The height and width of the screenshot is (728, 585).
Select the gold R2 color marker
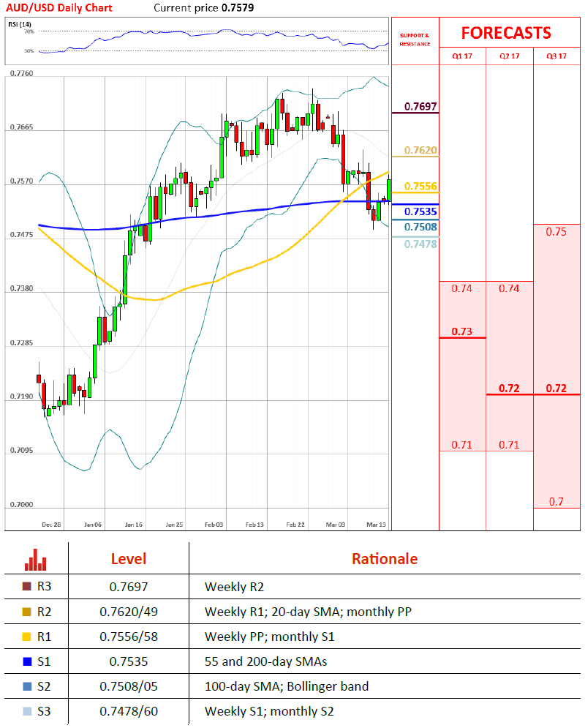click(28, 611)
